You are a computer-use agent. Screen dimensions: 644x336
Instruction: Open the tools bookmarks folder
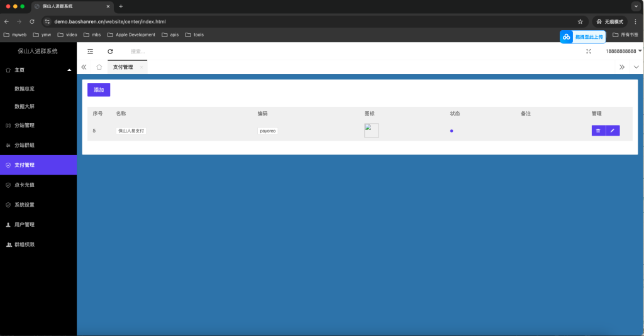coord(194,35)
